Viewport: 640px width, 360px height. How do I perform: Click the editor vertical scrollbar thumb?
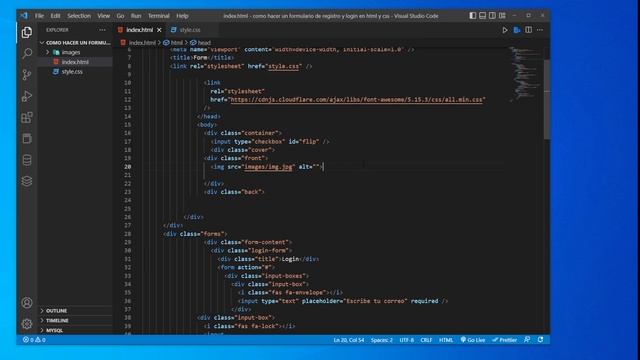(547, 99)
